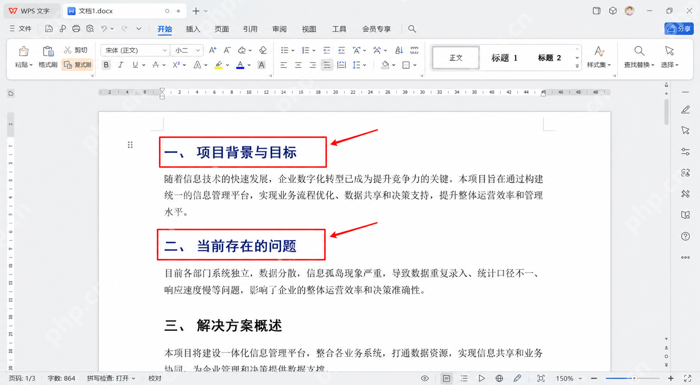Click the Print icon in quick access toolbar
The width and height of the screenshot is (700, 385).
[x=76, y=29]
